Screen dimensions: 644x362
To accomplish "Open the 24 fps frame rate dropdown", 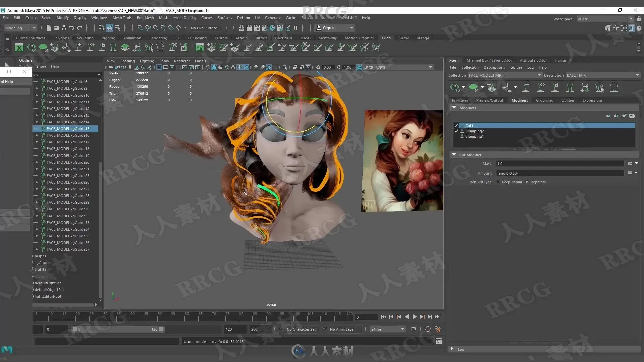I will point(402,329).
